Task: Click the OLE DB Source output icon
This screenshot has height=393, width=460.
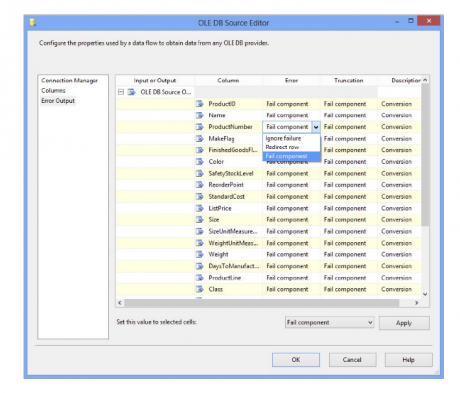Action: click(x=132, y=92)
